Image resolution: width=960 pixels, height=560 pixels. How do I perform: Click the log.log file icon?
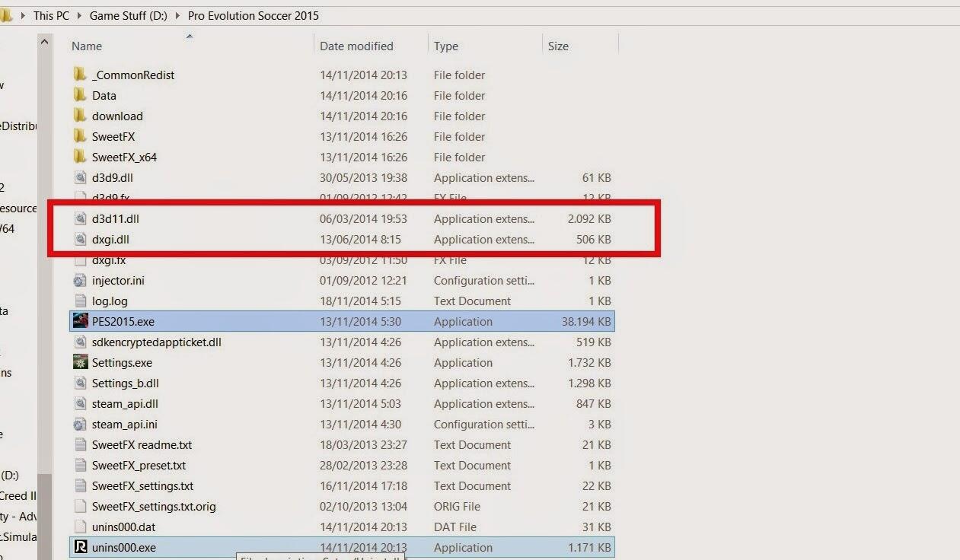tap(80, 301)
